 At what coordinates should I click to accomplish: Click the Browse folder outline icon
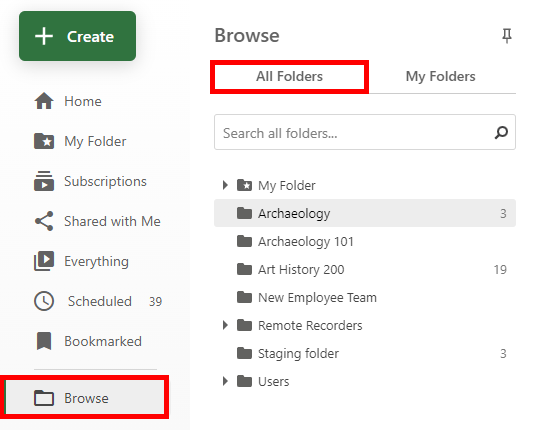click(x=44, y=398)
